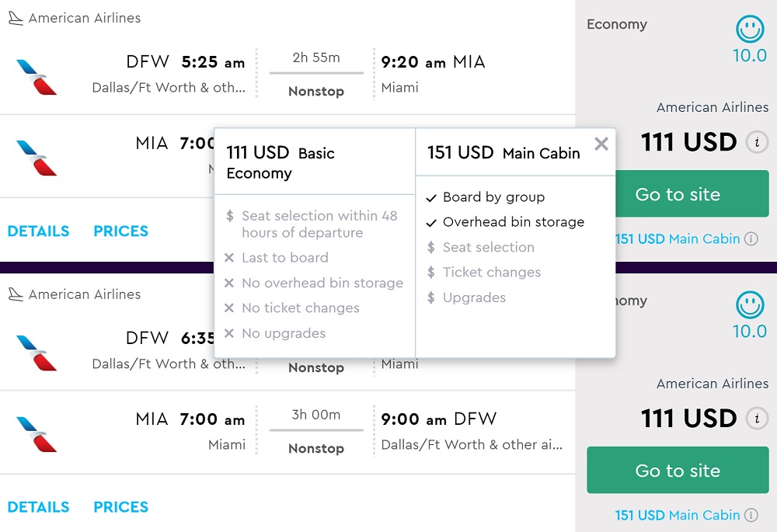This screenshot has width=777, height=532.
Task: Click the second smiley rating icon
Action: click(x=750, y=307)
